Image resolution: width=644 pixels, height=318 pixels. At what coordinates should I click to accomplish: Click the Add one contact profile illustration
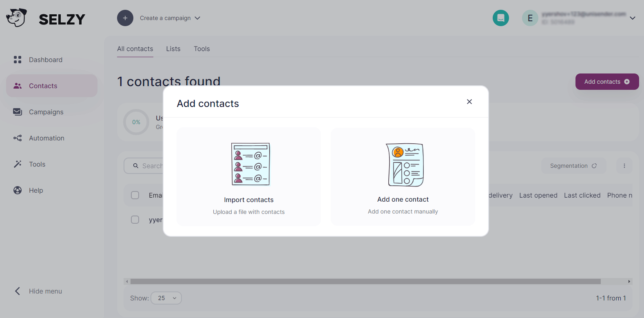(405, 165)
